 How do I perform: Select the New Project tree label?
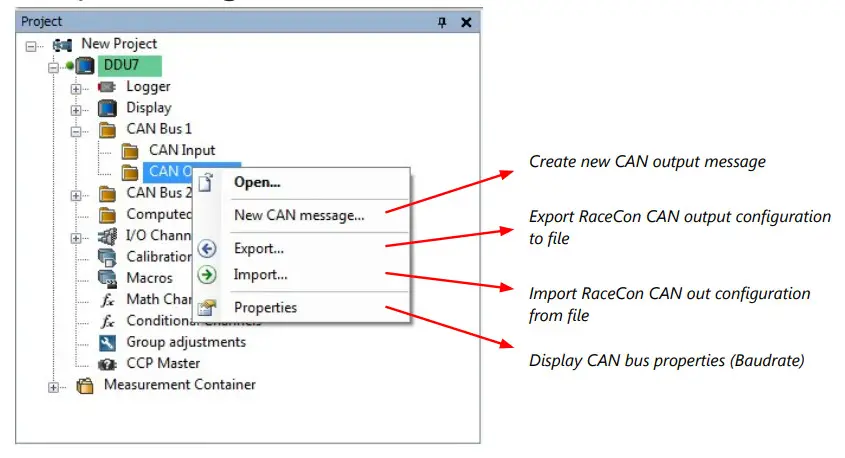coord(119,44)
